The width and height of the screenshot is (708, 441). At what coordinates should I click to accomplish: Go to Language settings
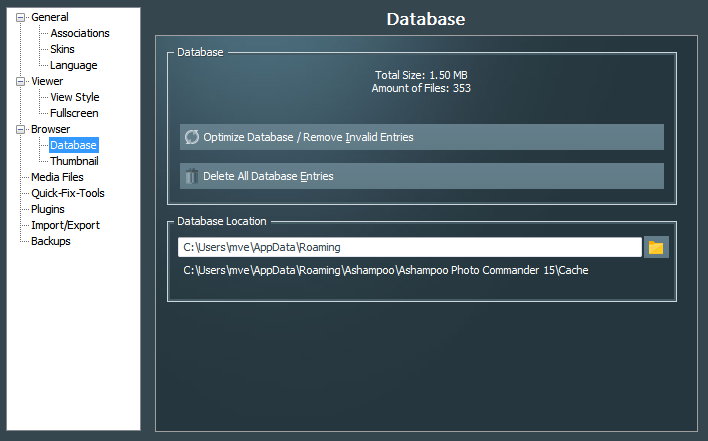[74, 65]
